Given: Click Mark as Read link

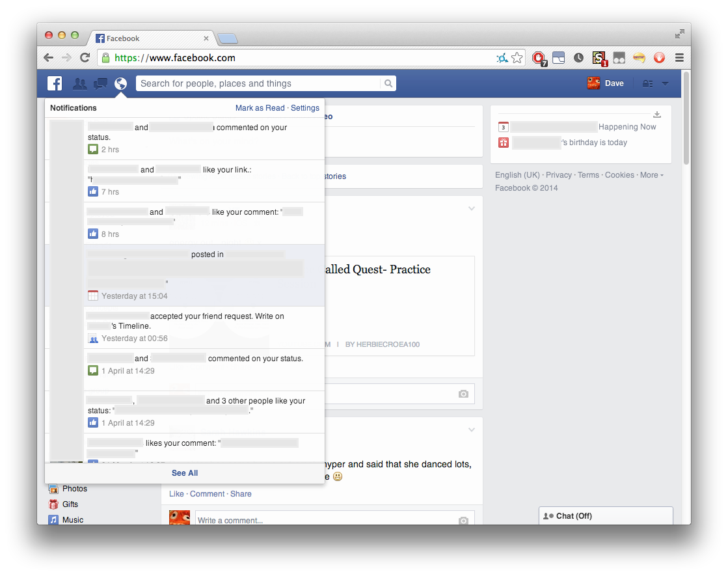Looking at the screenshot, I should pos(260,108).
